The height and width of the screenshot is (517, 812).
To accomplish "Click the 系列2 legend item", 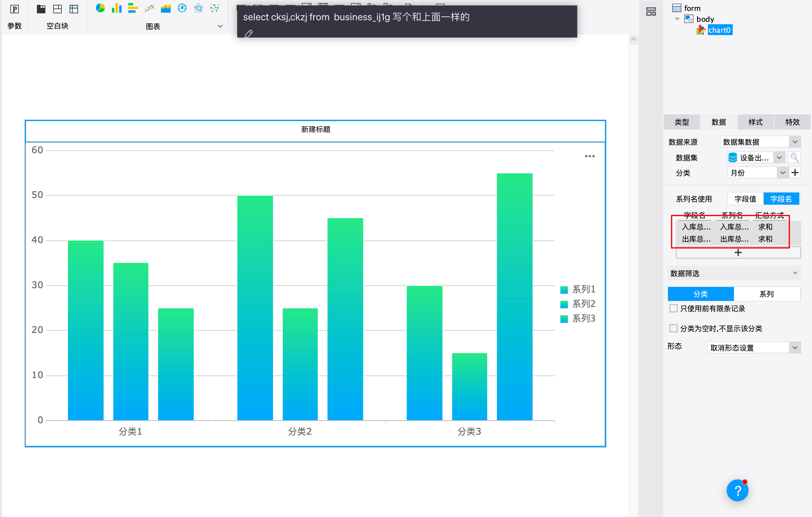I will 578,304.
